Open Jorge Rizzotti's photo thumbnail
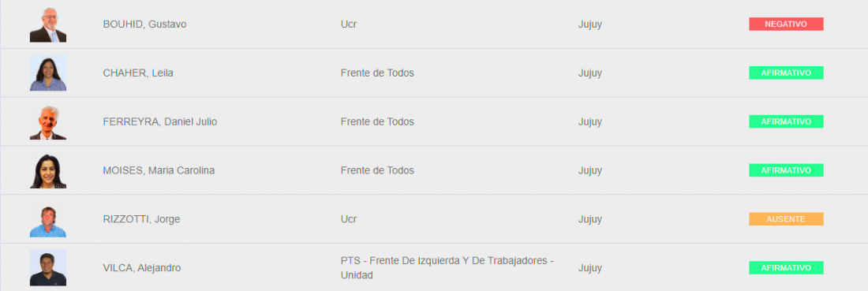The height and width of the screenshot is (291, 868). click(48, 219)
